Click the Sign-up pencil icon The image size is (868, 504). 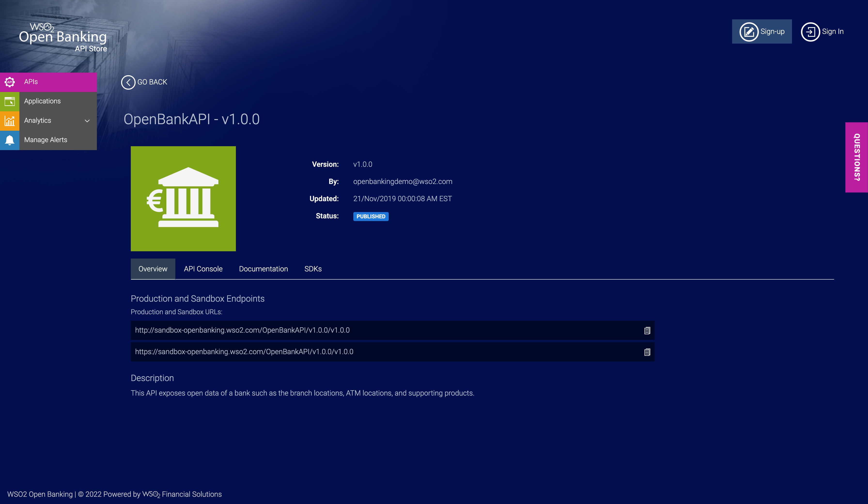[x=749, y=32]
